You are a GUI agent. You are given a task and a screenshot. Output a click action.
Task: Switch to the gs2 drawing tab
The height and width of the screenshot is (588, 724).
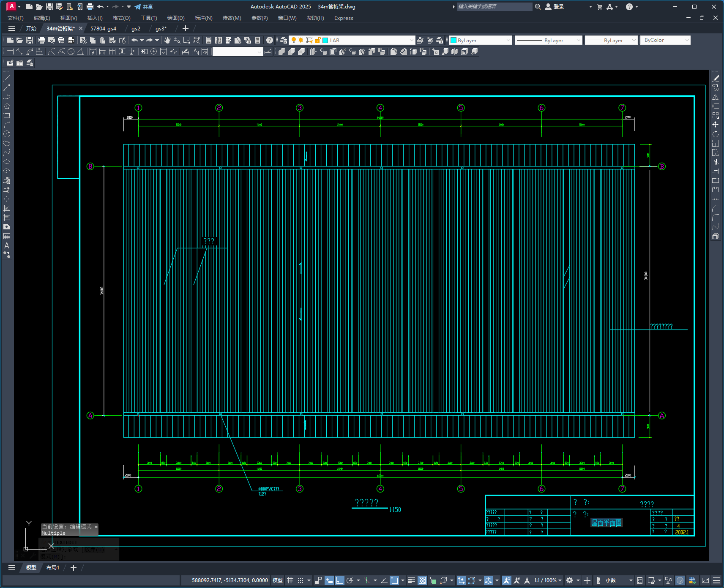tap(136, 29)
